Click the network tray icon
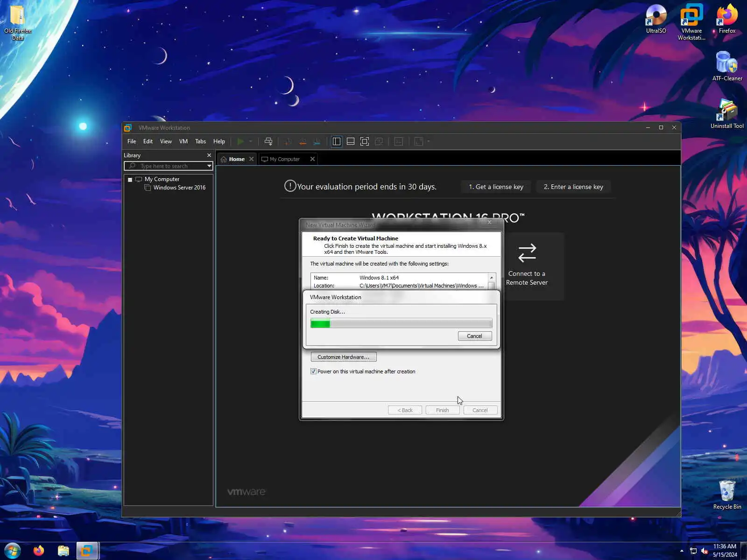 coord(693,551)
